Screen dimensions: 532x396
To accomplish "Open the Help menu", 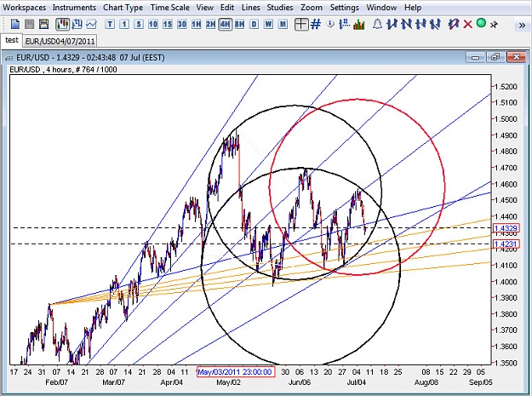I will pos(413,8).
